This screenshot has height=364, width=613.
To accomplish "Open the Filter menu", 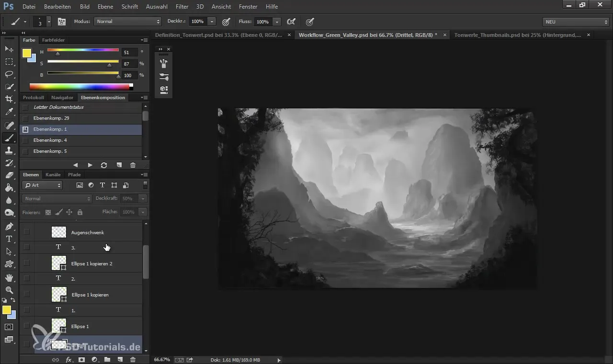I will 182,7.
